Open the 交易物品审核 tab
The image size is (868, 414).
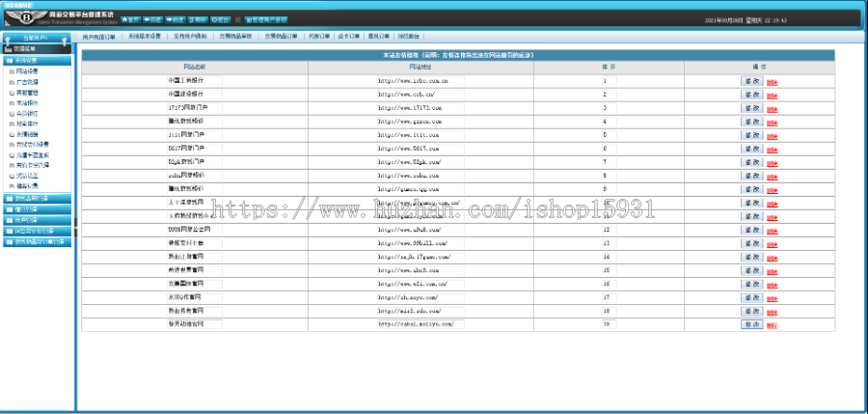[x=235, y=37]
